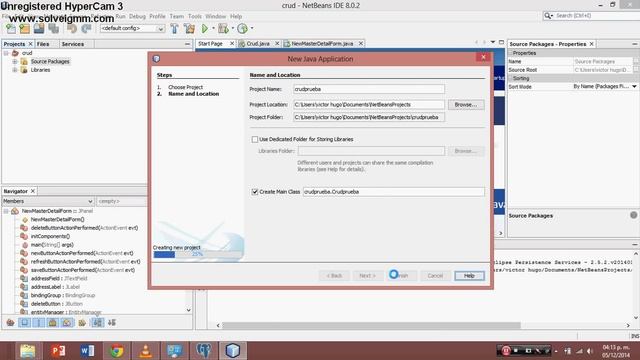Open the Window menu

(x=216, y=16)
